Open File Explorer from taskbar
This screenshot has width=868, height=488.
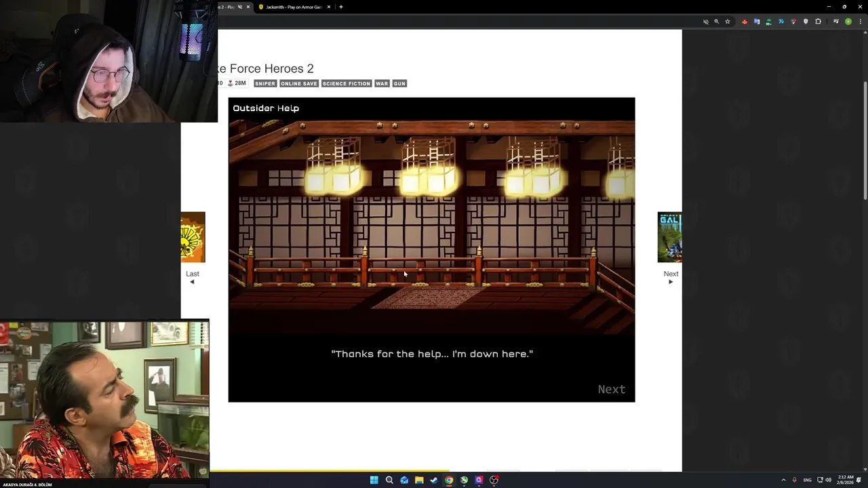(x=419, y=480)
